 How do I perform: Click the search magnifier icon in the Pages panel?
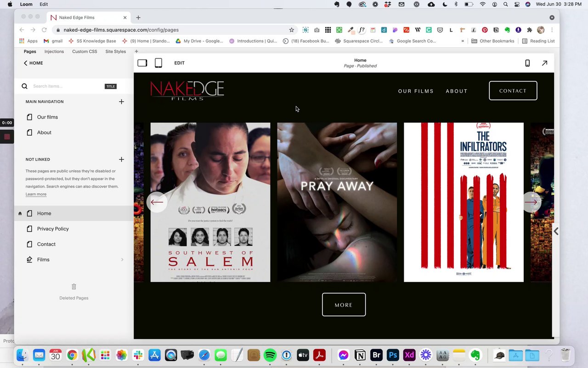25,86
